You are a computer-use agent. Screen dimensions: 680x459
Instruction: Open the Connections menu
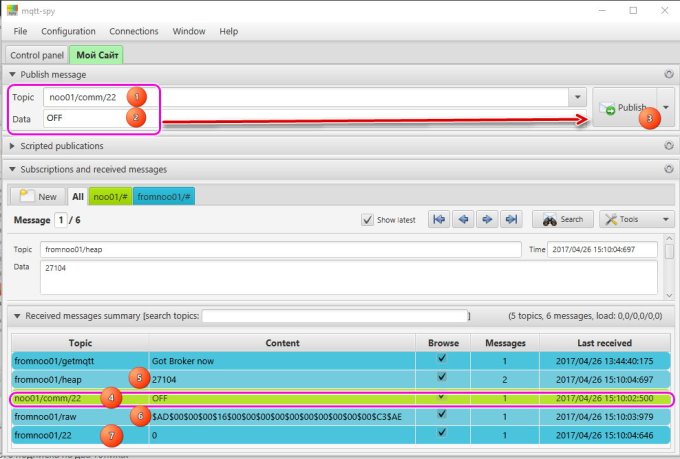point(133,31)
